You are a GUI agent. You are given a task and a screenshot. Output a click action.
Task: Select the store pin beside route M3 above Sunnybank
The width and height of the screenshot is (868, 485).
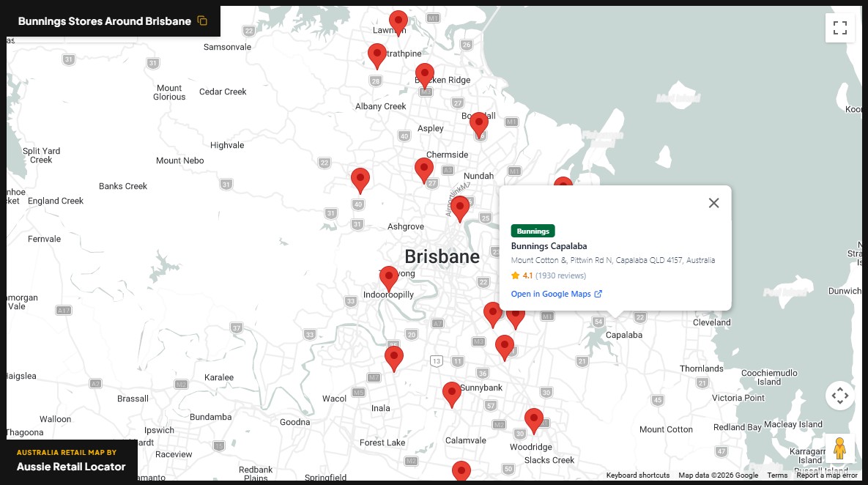504,348
